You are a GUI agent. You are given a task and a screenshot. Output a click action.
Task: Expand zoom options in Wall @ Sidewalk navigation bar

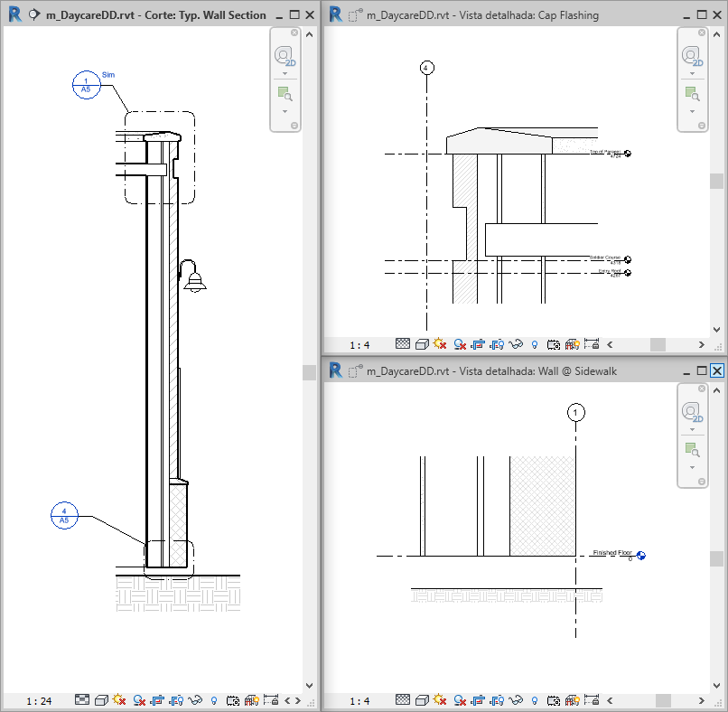coord(692,467)
